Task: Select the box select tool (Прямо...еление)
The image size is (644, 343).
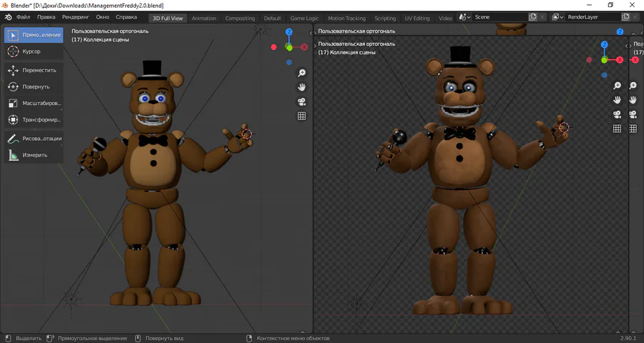Action: tap(34, 35)
